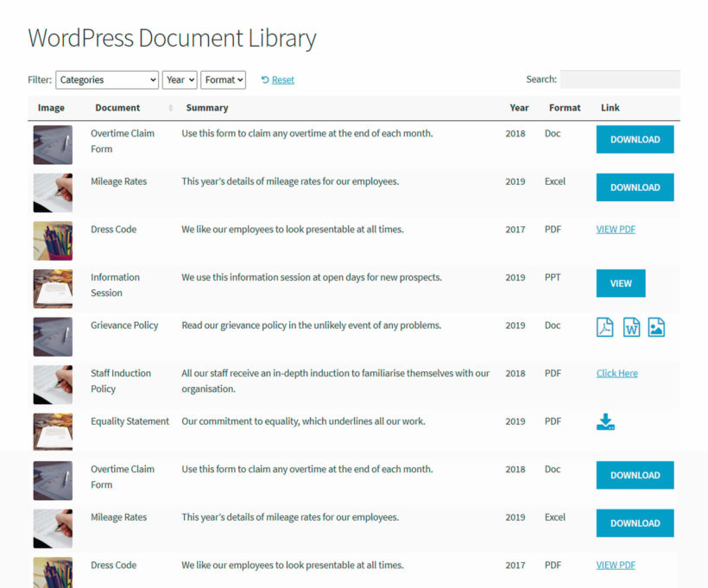Open VIEW PDF link for Dress Code

tap(615, 229)
